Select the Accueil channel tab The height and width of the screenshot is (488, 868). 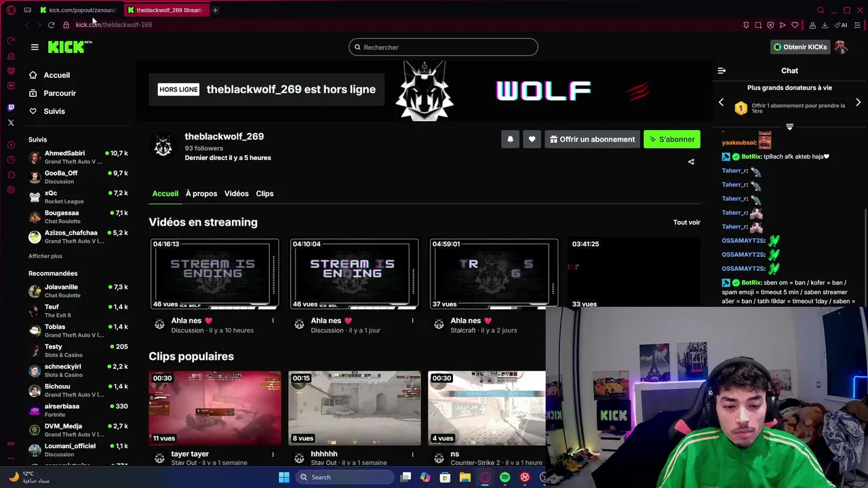[x=165, y=194]
